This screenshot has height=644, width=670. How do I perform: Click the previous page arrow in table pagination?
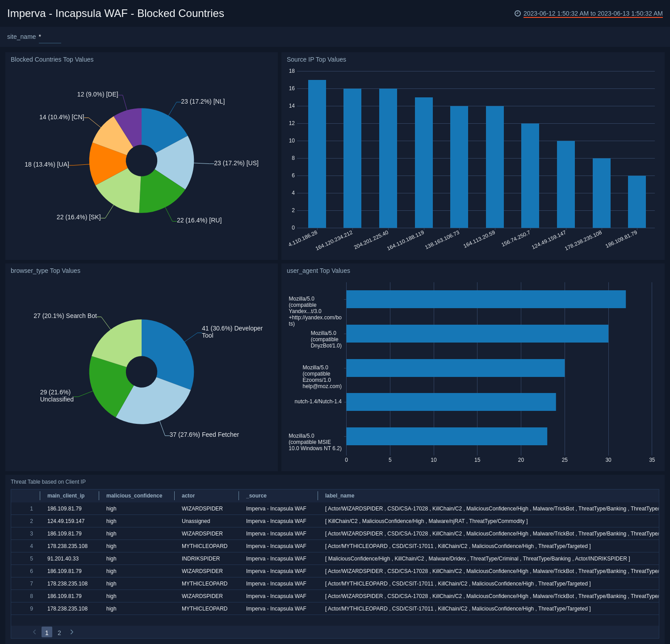click(34, 632)
